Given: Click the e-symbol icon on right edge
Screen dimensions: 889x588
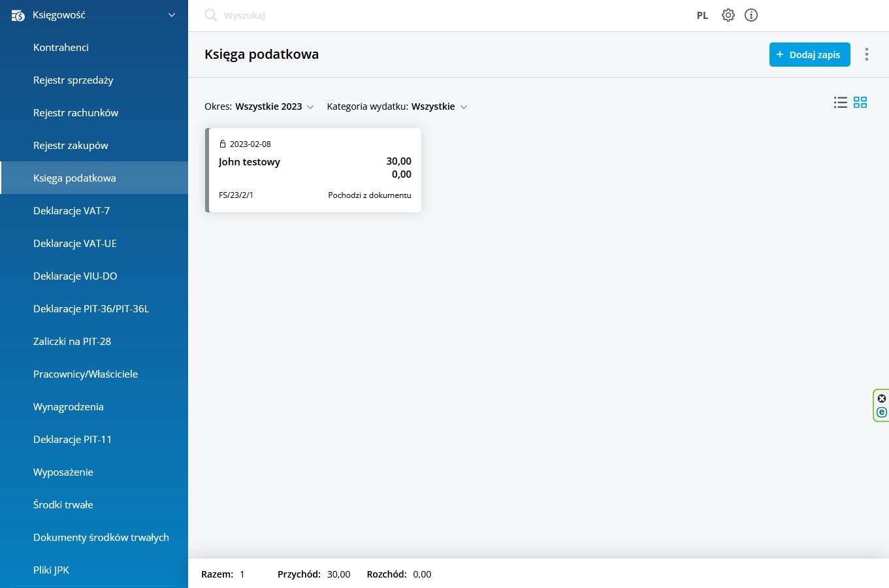Looking at the screenshot, I should (x=881, y=412).
